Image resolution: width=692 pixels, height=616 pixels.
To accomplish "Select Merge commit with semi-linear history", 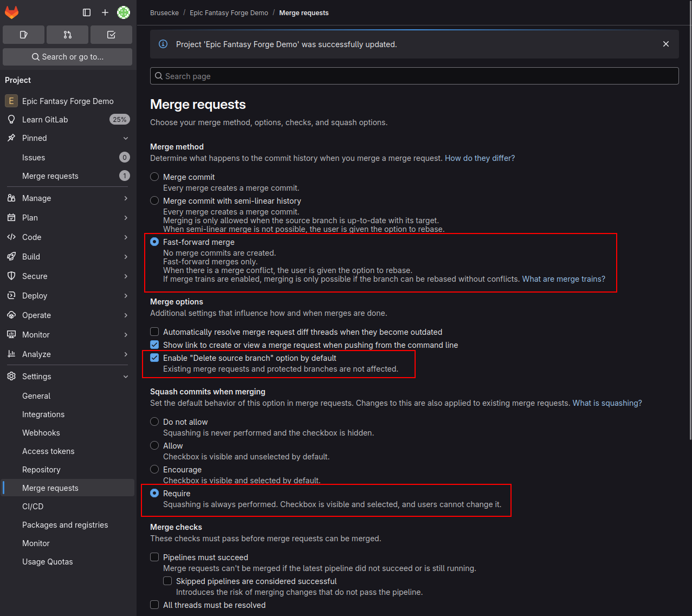I will 154,200.
